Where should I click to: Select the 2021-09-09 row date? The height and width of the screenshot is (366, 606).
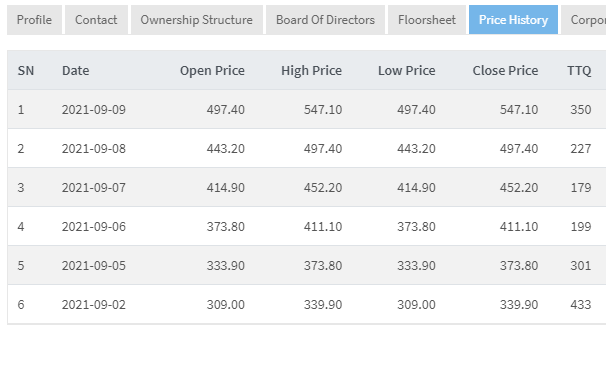94,110
